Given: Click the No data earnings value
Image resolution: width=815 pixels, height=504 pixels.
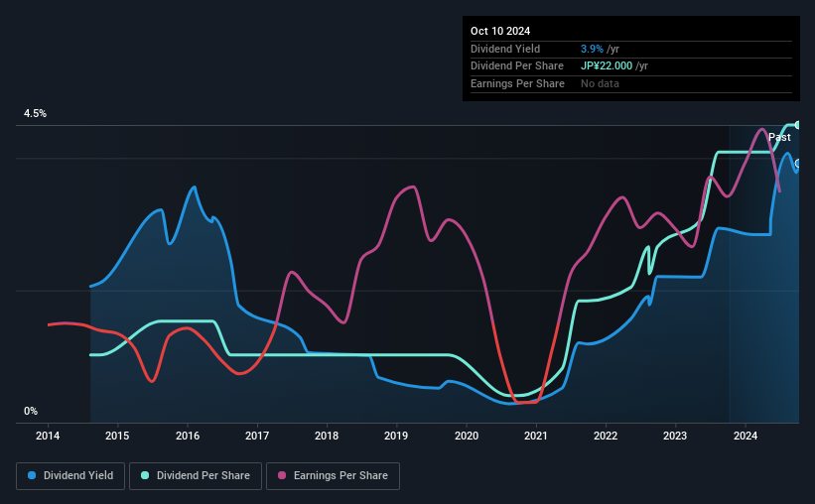Looking at the screenshot, I should point(600,83).
